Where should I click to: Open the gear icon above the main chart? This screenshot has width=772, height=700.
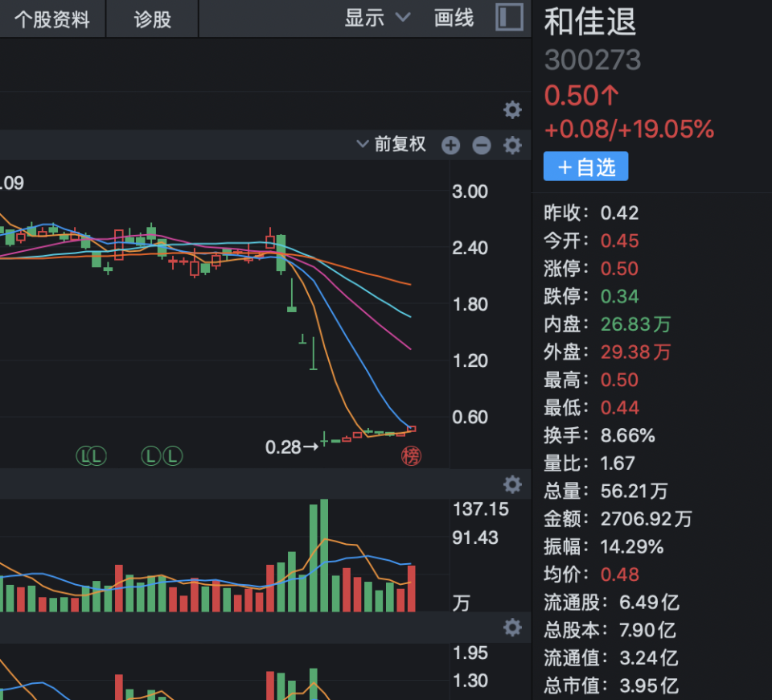click(x=512, y=109)
